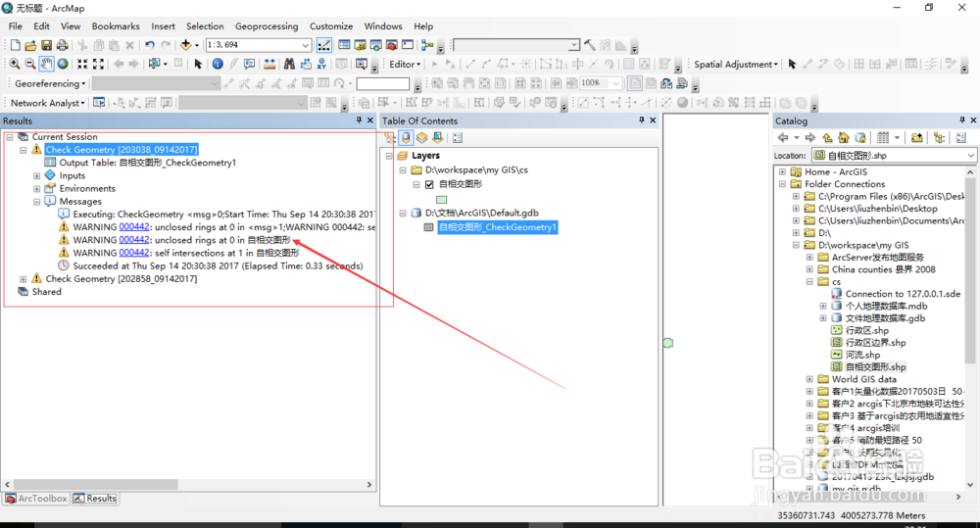Click the Catalog panel vertical scrollbar

tap(970, 269)
